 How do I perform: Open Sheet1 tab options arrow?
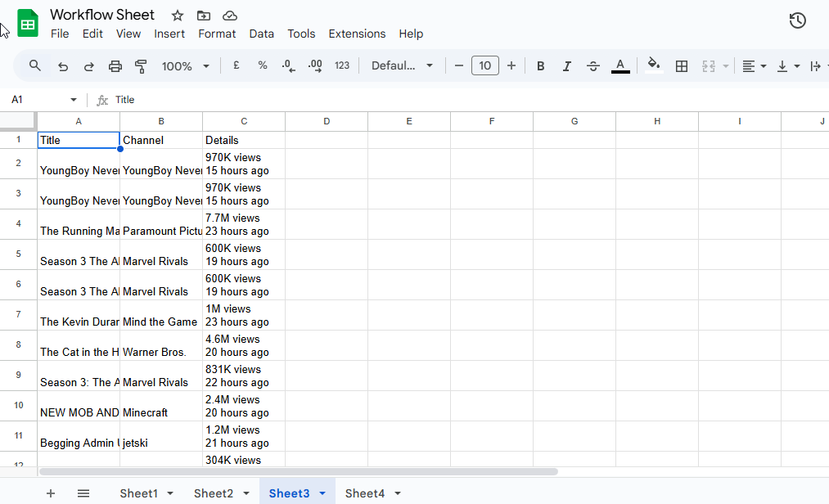(170, 493)
